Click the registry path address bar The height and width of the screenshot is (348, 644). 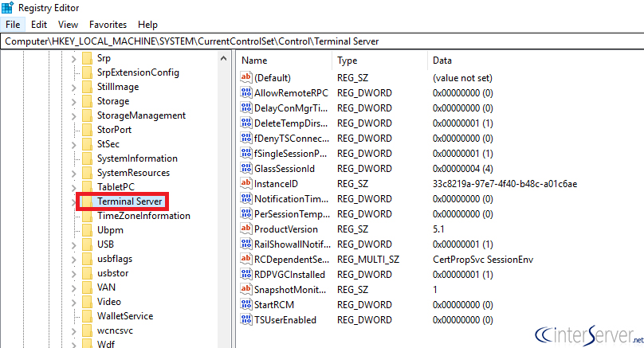322,41
